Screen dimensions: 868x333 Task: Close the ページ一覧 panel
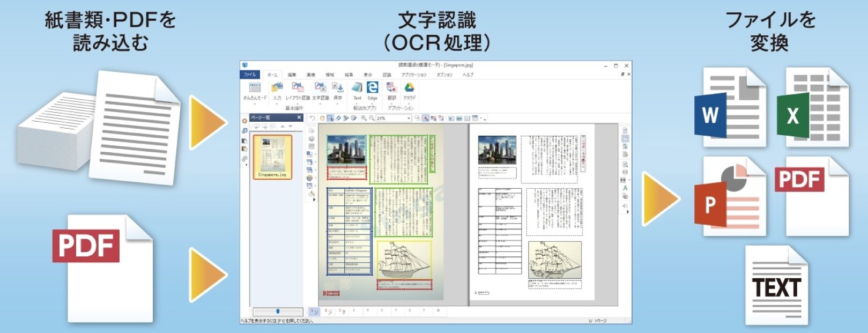299,117
